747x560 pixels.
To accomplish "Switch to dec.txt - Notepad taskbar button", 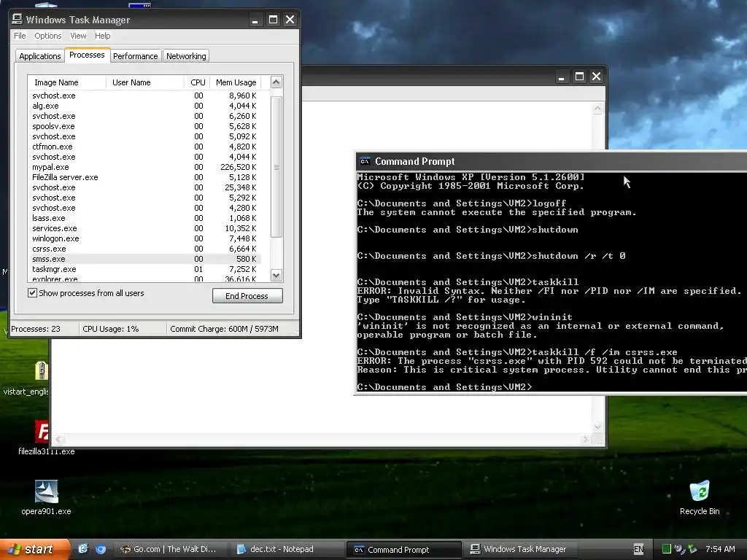I will [286, 549].
